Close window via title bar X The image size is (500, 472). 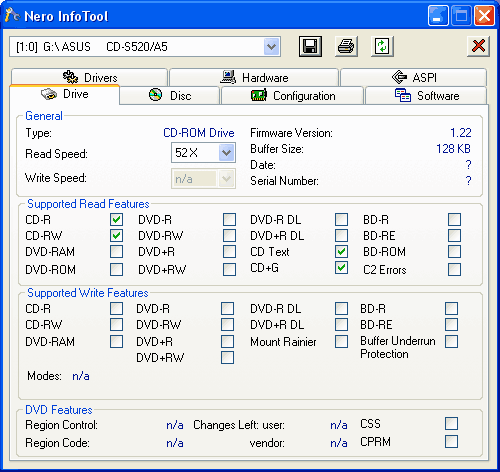(x=484, y=16)
